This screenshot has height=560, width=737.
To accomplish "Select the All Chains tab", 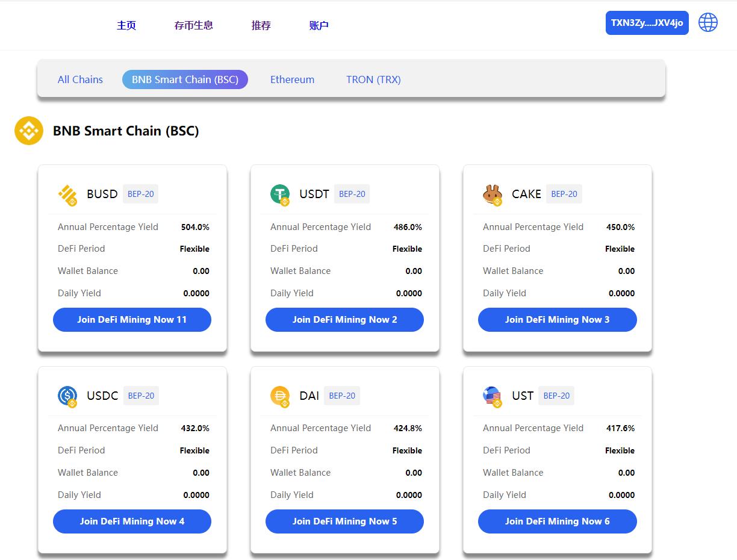I will point(80,79).
